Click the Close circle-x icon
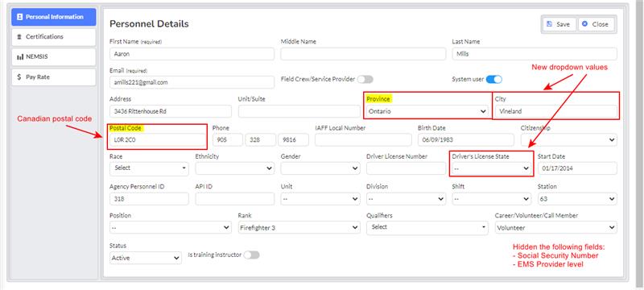Screen dimensions: 644x290 [585, 24]
